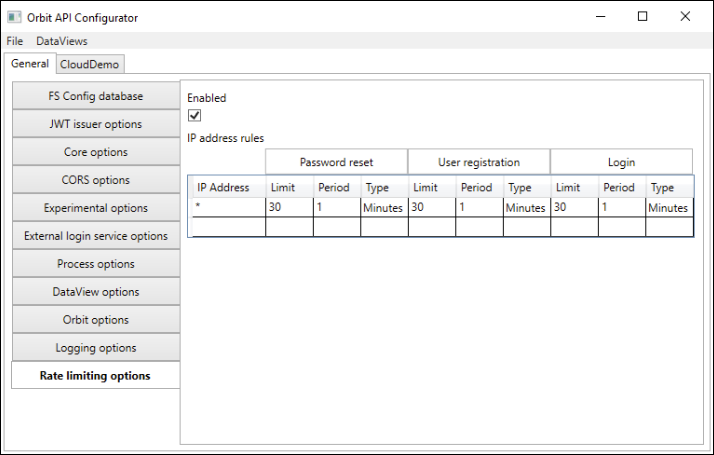This screenshot has height=455, width=714.
Task: Select CORS options
Action: pos(96,180)
